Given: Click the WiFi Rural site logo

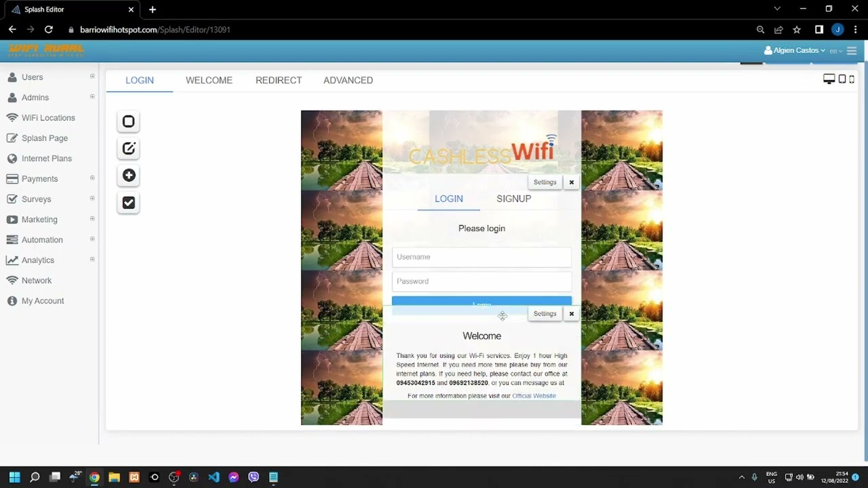Looking at the screenshot, I should pyautogui.click(x=46, y=51).
